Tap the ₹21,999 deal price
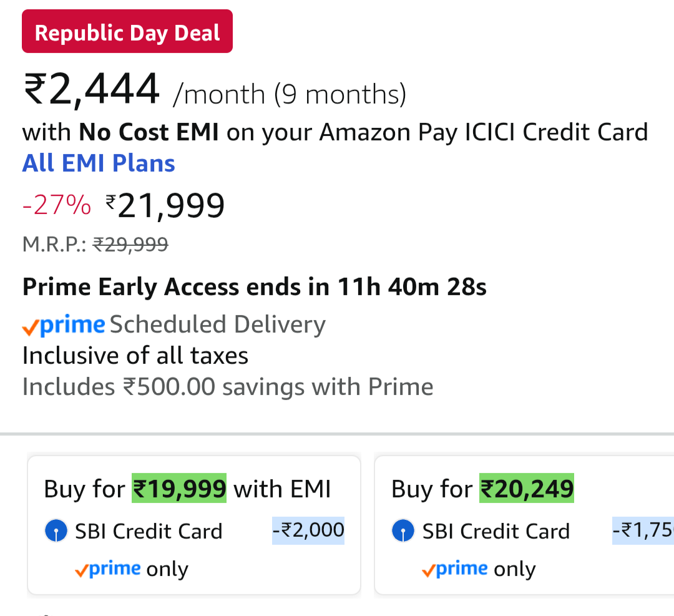This screenshot has width=674, height=616. pyautogui.click(x=165, y=206)
